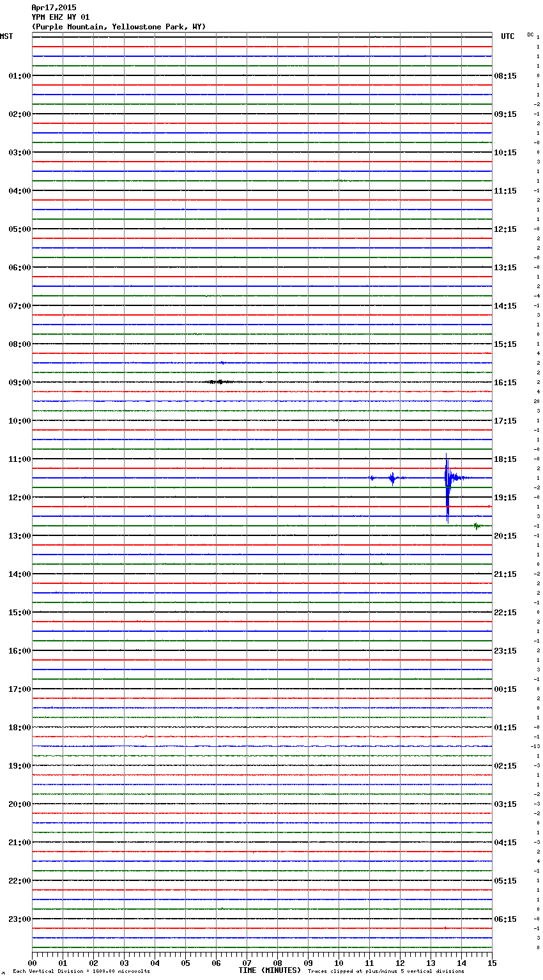Select the 11:00 MST time label

20,459
